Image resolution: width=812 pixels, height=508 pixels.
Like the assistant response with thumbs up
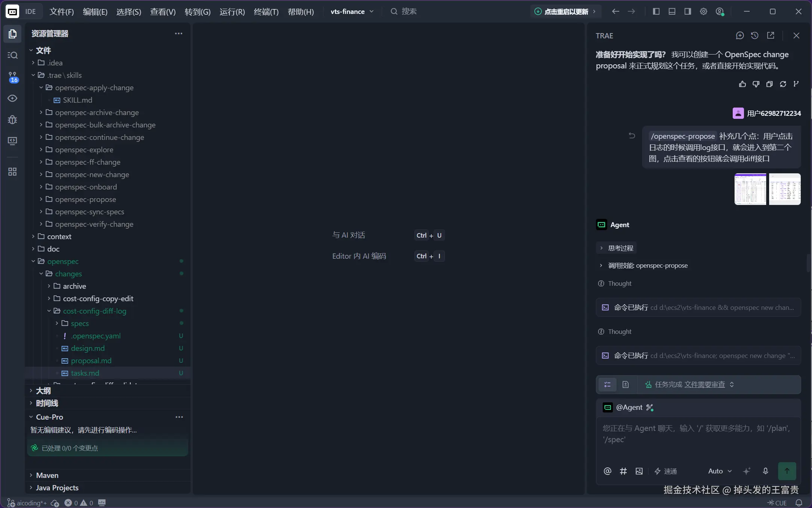(x=742, y=84)
